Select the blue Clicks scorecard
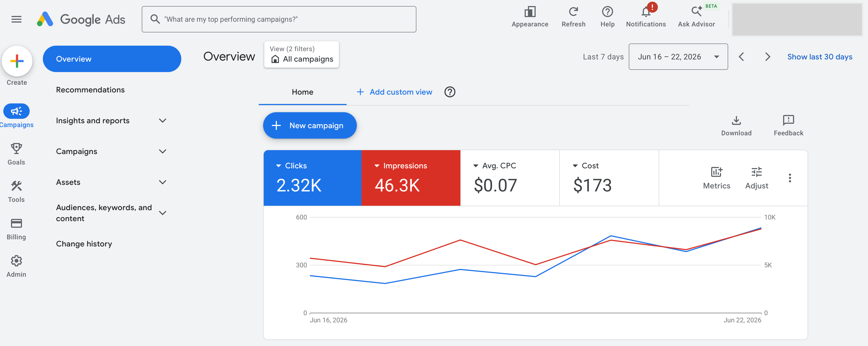The height and width of the screenshot is (346, 868). pyautogui.click(x=312, y=178)
